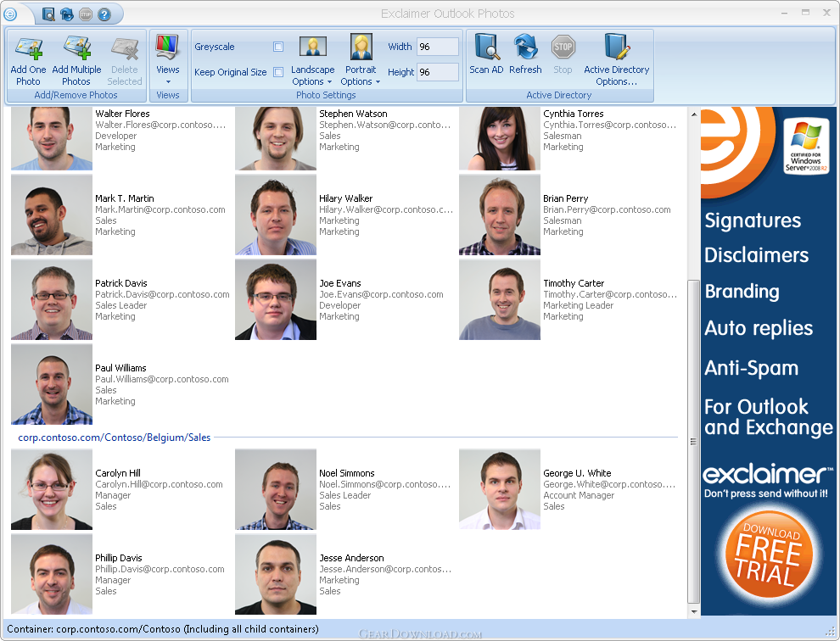Select Walter Flores photo thumbnail
Screen dimensions: 840x641
click(52, 138)
